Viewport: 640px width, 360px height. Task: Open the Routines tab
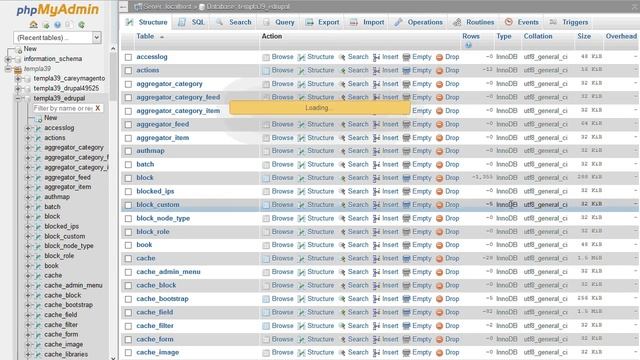click(x=474, y=22)
